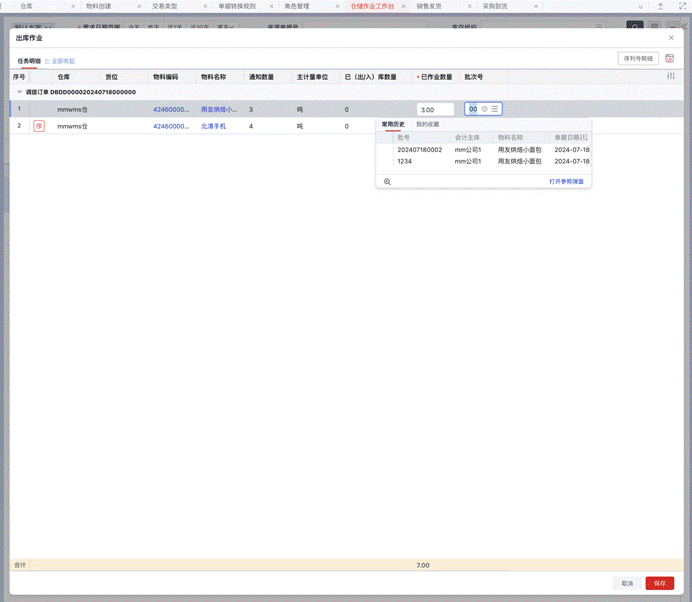
Task: Open the batch number reference list icon
Action: click(x=495, y=109)
